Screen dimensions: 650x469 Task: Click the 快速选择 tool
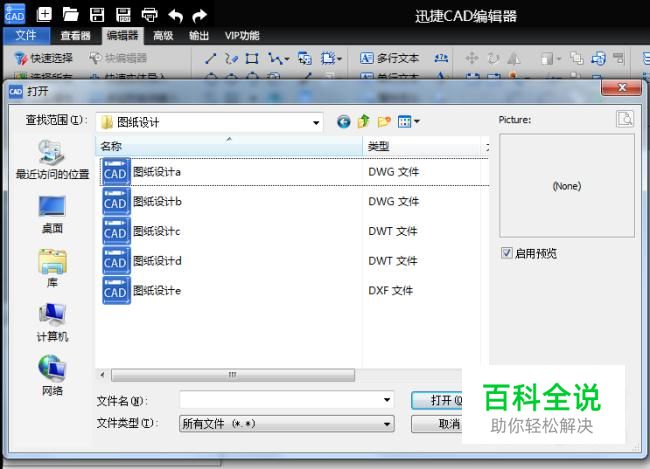pyautogui.click(x=44, y=58)
